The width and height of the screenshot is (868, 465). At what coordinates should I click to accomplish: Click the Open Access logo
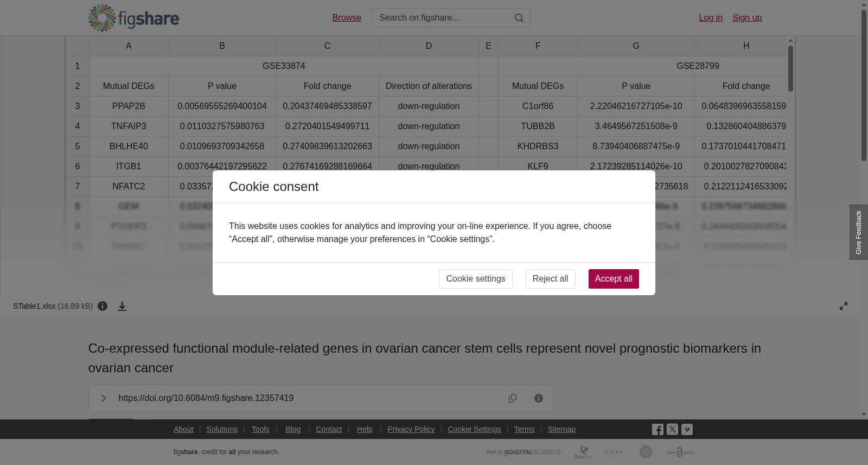pos(681,452)
